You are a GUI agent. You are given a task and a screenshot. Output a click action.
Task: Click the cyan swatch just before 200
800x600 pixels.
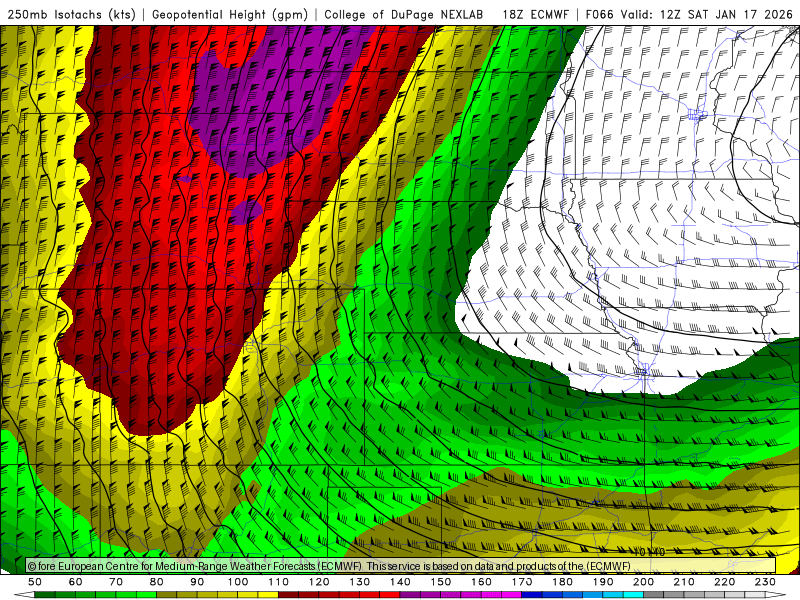point(633,595)
